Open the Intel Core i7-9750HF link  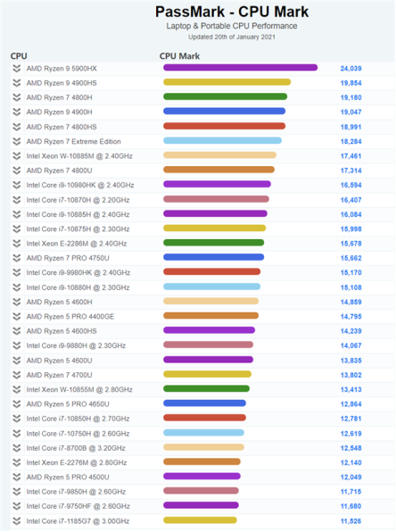click(x=78, y=506)
